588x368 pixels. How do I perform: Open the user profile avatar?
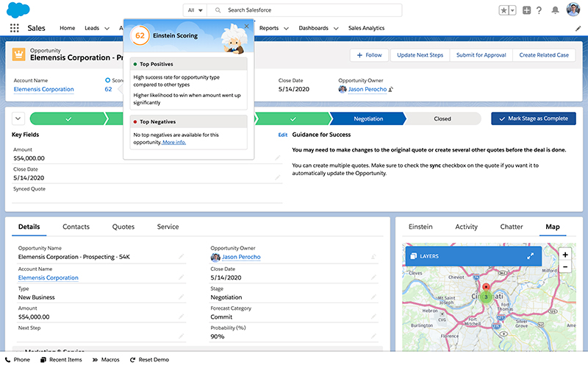point(574,10)
